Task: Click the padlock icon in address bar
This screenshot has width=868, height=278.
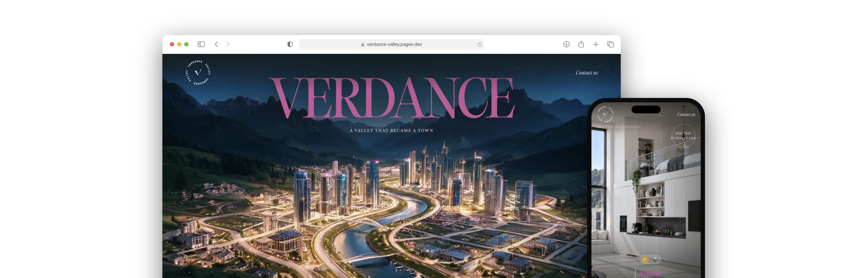Action: pos(363,44)
